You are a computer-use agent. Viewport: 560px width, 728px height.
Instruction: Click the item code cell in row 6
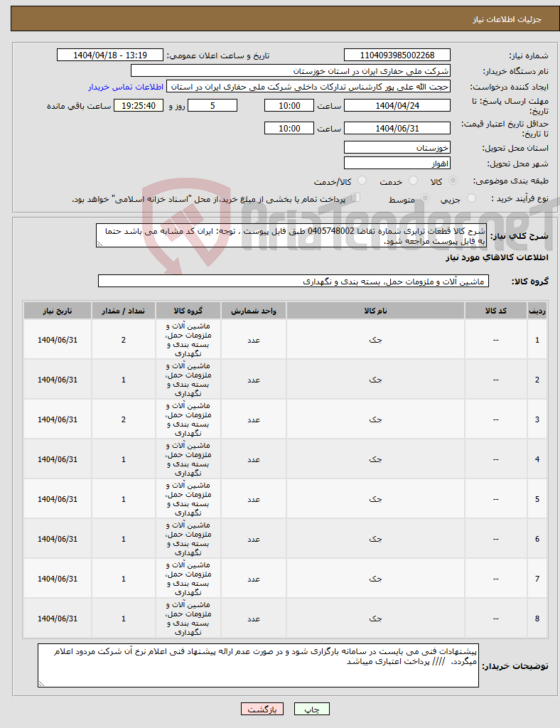(495, 539)
